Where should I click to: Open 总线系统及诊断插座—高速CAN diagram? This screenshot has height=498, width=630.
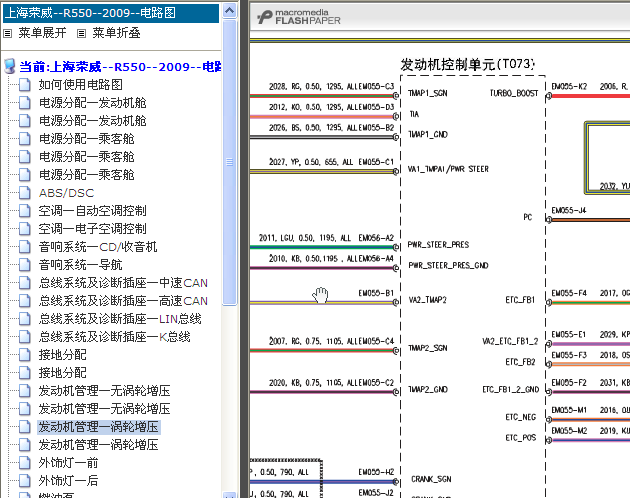[x=123, y=301]
